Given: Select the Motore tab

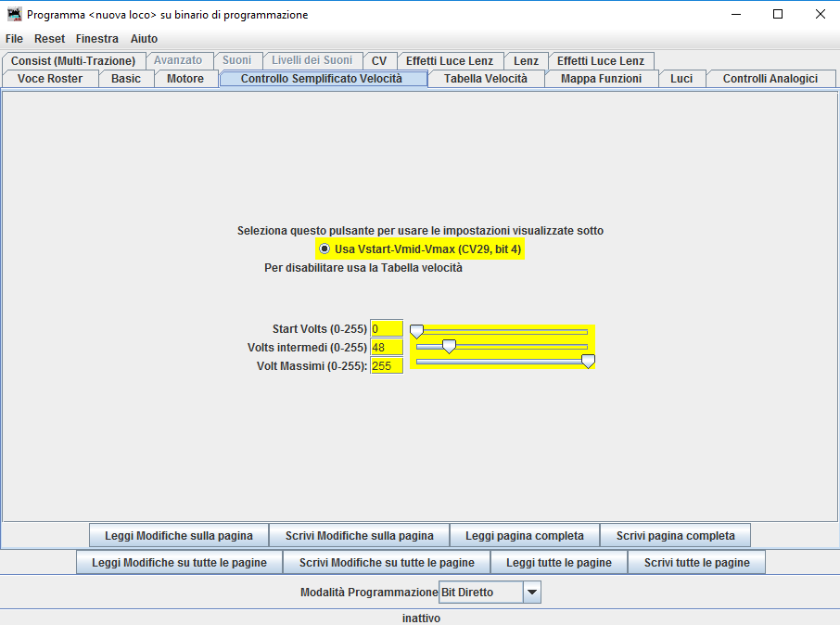Looking at the screenshot, I should (185, 79).
